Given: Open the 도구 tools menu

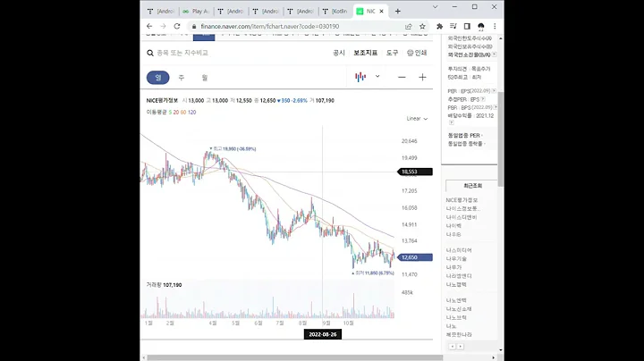Looking at the screenshot, I should pyautogui.click(x=393, y=53).
